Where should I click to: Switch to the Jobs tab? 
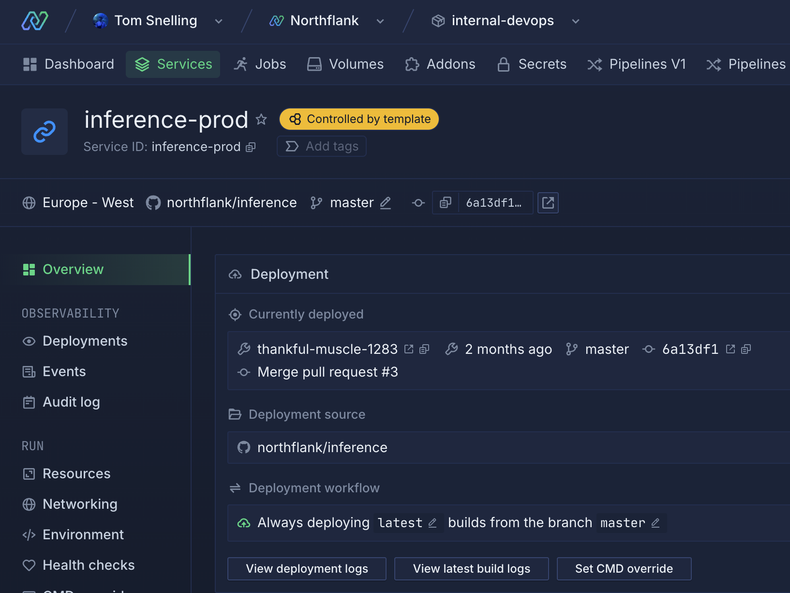[x=260, y=64]
